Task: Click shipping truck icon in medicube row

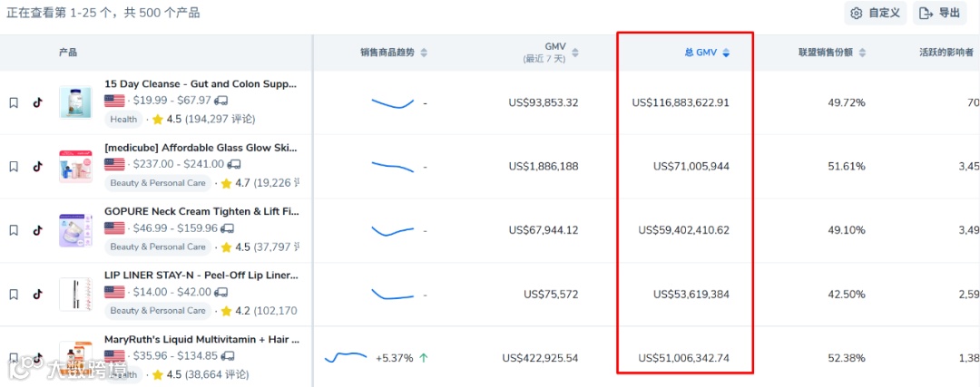Action: pyautogui.click(x=234, y=164)
